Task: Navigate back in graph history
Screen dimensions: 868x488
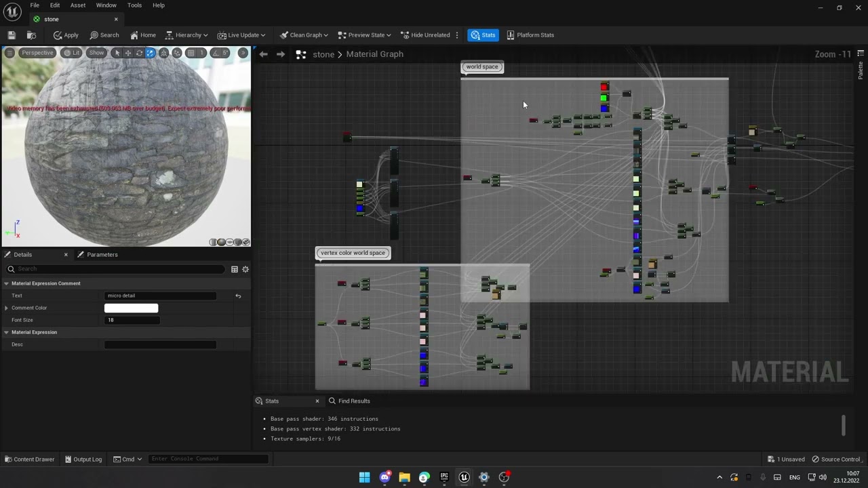Action: tap(264, 54)
